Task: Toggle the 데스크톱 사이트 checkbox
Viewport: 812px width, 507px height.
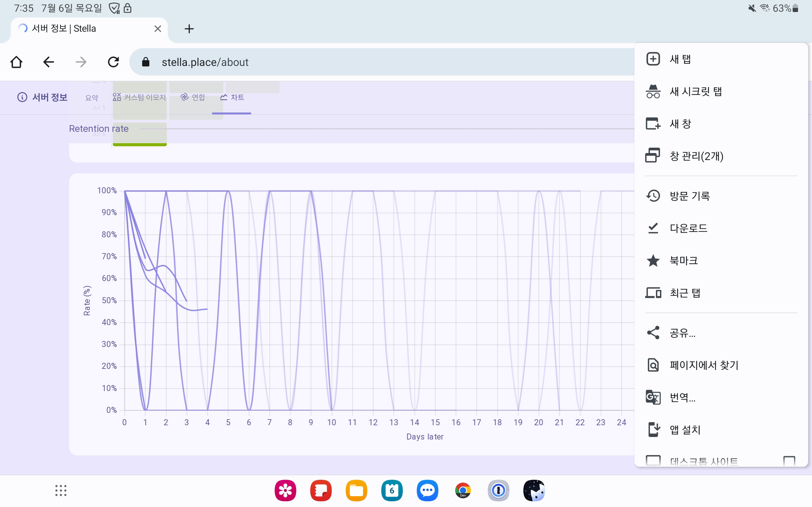Action: (789, 461)
